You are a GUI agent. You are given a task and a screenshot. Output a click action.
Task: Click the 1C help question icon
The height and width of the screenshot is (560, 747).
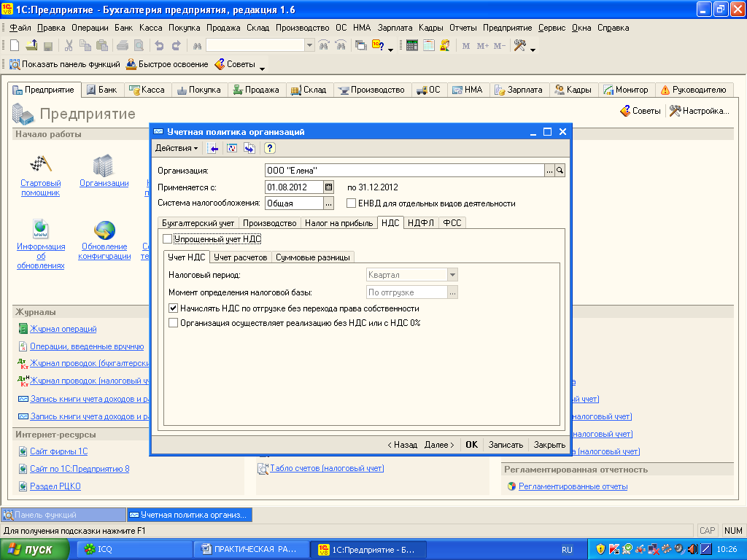click(x=378, y=46)
